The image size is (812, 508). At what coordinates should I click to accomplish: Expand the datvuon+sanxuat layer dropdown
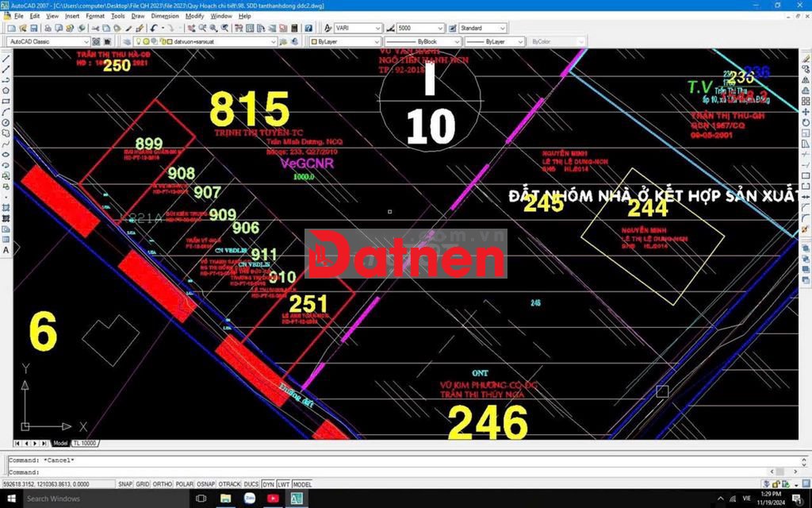[274, 41]
